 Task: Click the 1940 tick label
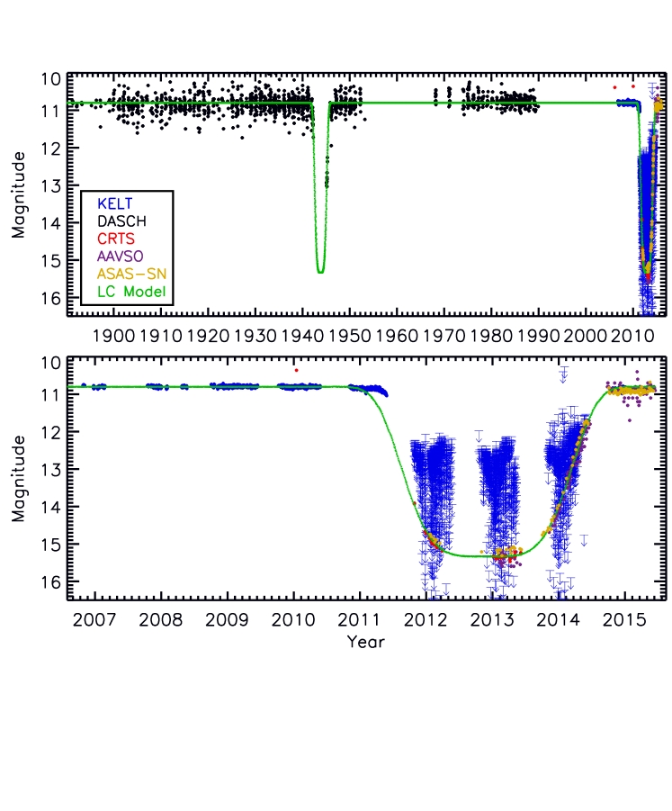302,337
